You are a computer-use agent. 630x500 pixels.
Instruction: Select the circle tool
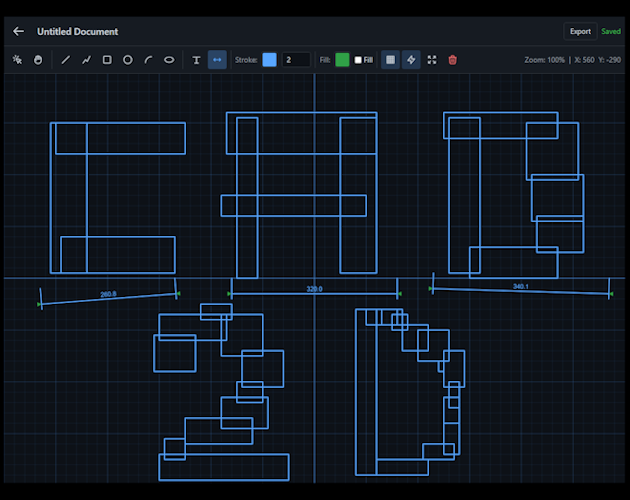click(128, 60)
